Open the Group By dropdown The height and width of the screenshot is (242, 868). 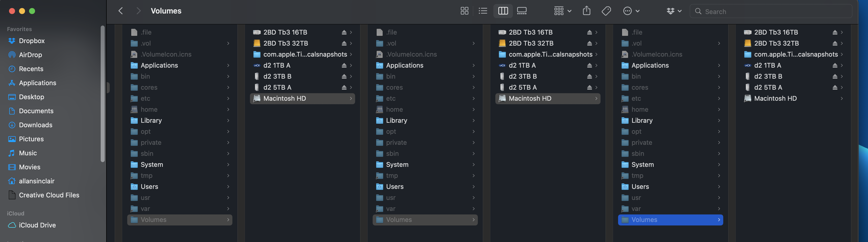[562, 11]
